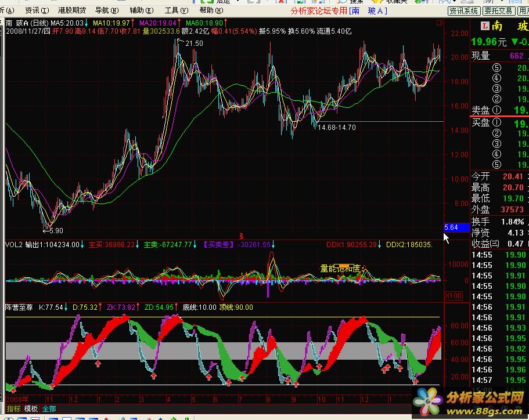Click the blue 5.64 price cursor label
Image resolution: width=529 pixels, height=420 pixels.
[x=457, y=227]
